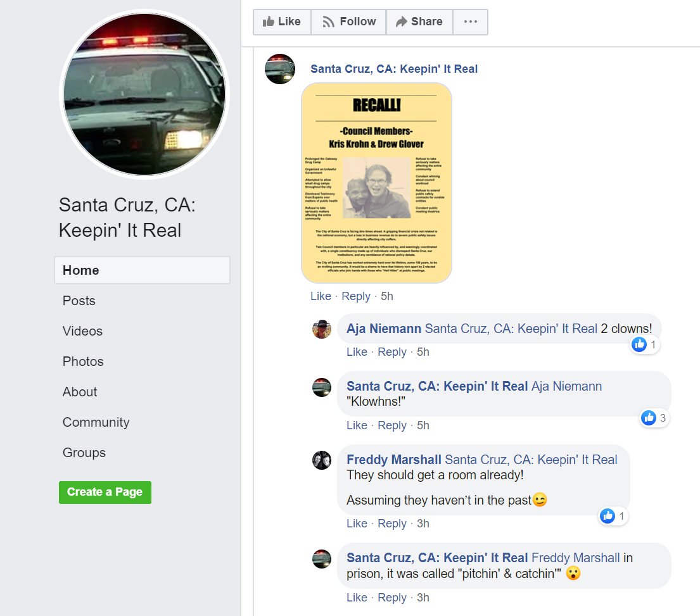Click the Like page button
This screenshot has height=616, width=700.
coord(282,22)
